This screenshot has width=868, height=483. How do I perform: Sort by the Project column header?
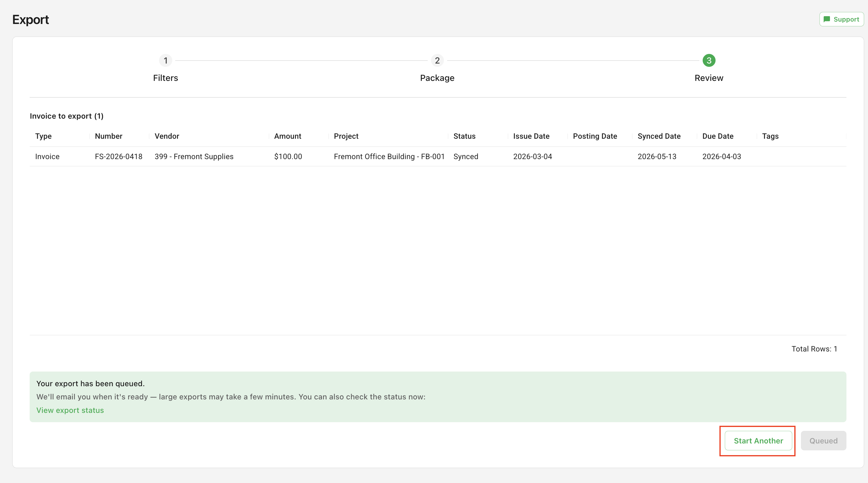click(x=346, y=136)
